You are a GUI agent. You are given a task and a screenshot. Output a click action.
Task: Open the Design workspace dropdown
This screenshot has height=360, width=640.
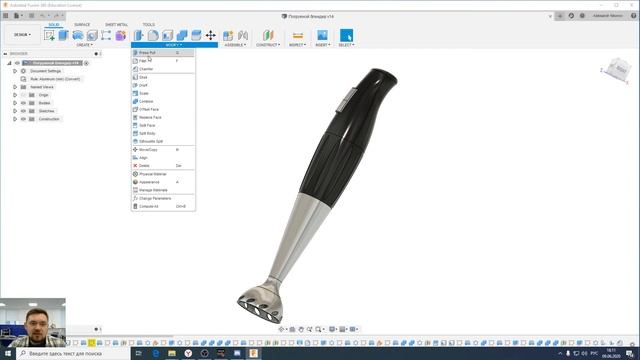point(22,35)
